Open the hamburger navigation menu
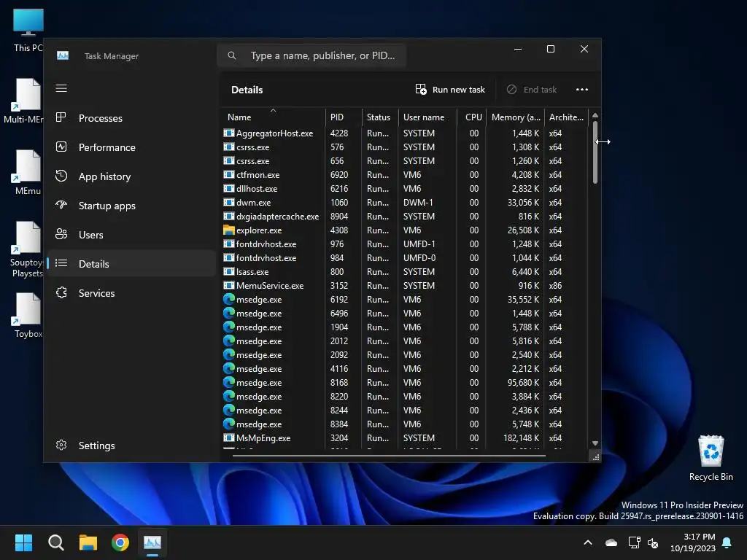 [x=61, y=88]
